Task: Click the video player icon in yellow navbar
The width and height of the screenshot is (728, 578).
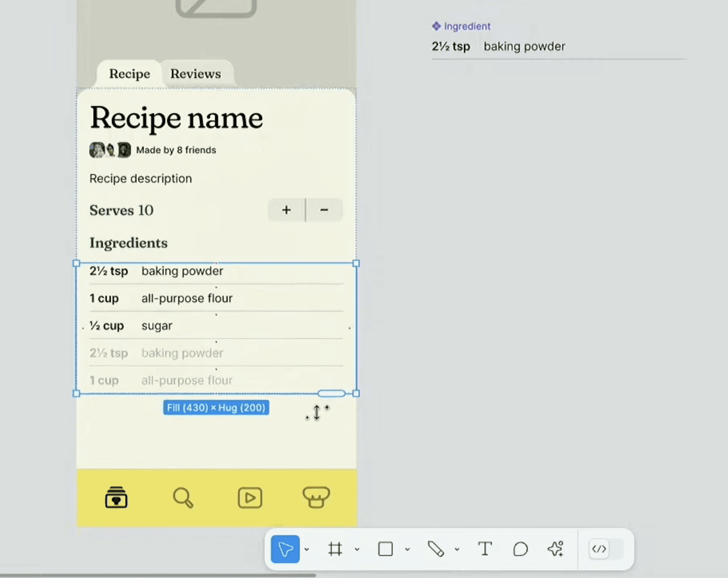Action: (x=250, y=498)
